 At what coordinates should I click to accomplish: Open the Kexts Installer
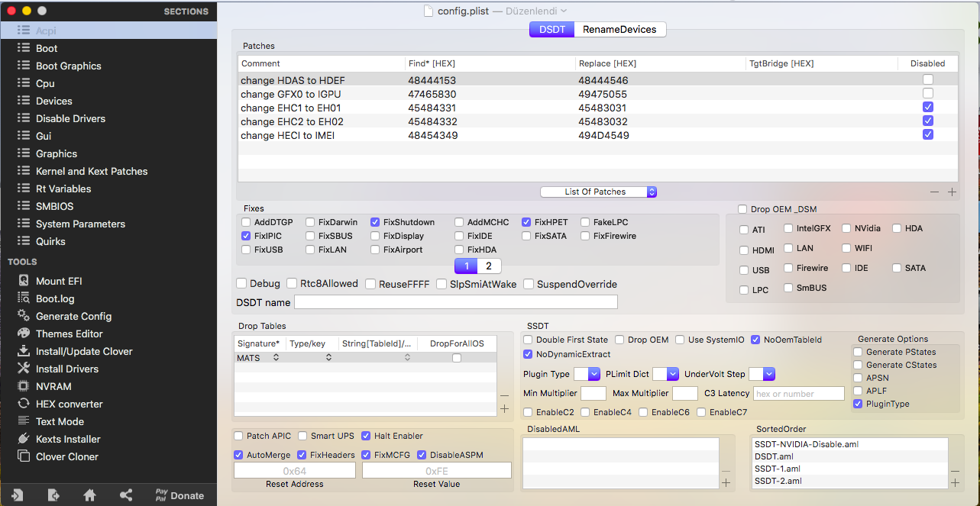click(68, 439)
